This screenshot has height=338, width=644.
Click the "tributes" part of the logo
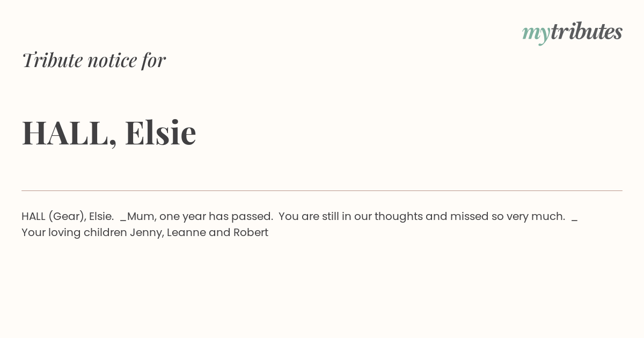[587, 32]
